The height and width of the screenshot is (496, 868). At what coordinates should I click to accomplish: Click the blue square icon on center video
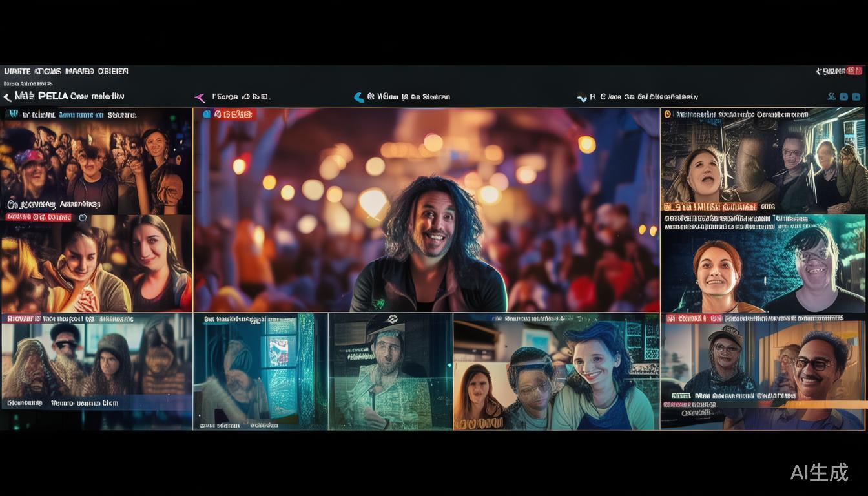tap(207, 114)
